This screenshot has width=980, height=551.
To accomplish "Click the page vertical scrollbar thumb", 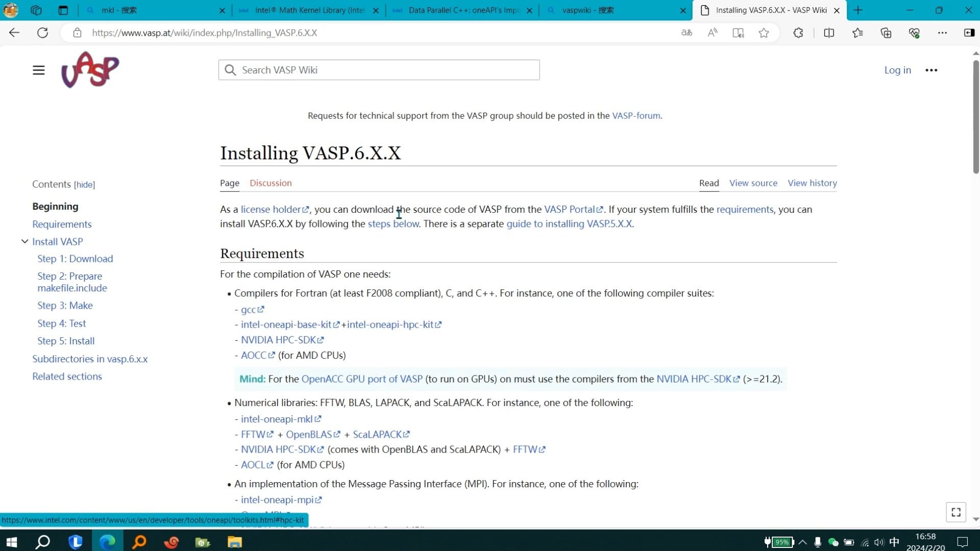I will [976, 117].
